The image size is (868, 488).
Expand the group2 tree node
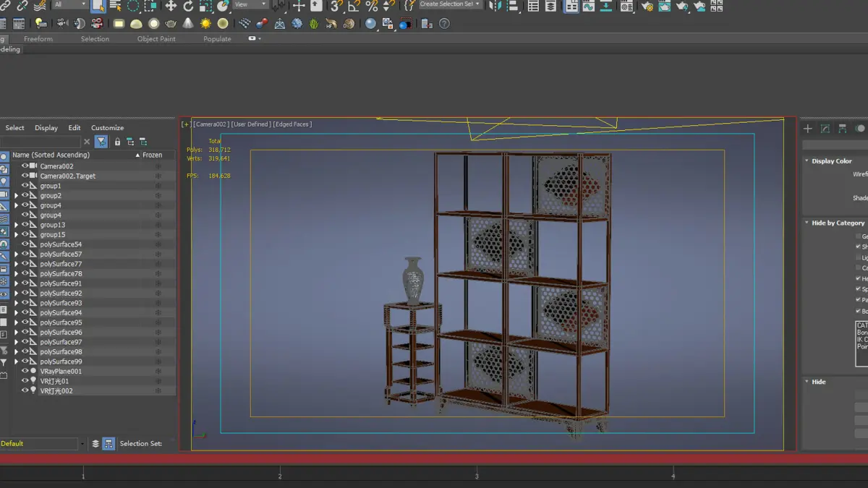point(16,196)
